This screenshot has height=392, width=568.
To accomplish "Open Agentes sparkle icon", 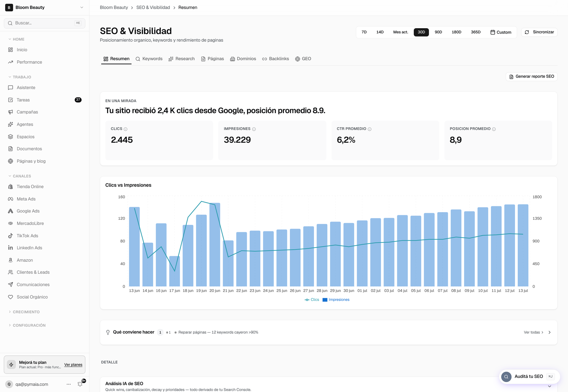I will click(x=10, y=124).
